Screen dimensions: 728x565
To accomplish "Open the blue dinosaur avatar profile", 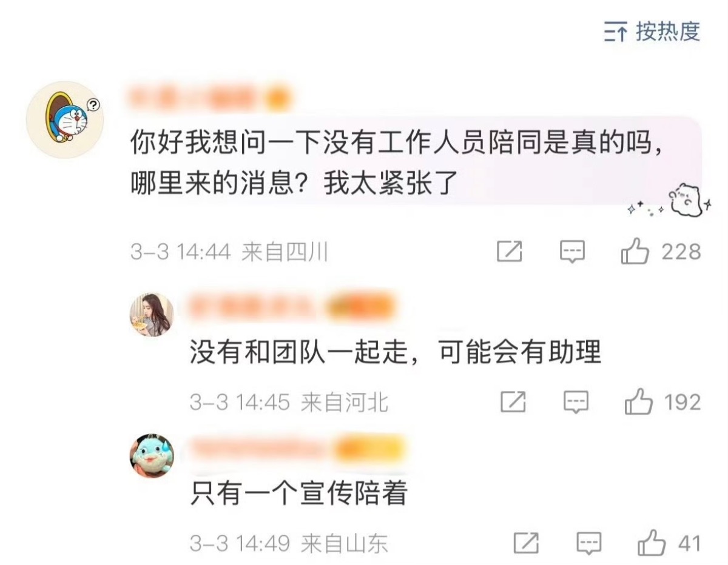I will tap(152, 456).
